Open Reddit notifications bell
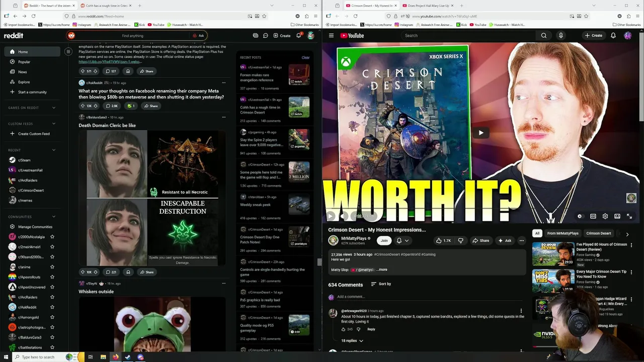The width and height of the screenshot is (644, 362). pyautogui.click(x=299, y=36)
